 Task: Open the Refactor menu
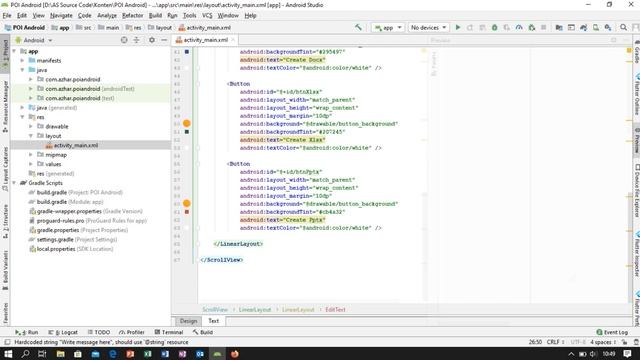coord(133,16)
